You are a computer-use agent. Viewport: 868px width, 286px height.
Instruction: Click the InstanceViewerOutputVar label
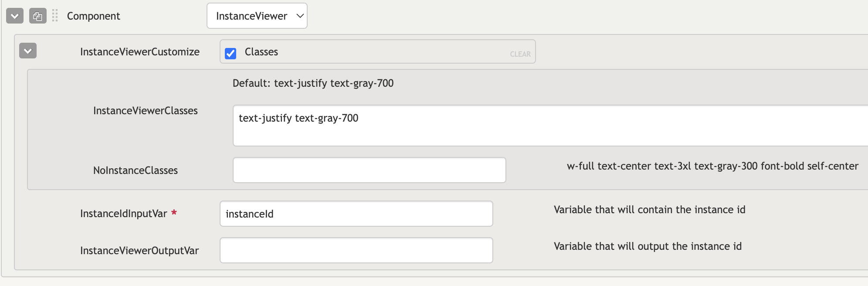(139, 251)
